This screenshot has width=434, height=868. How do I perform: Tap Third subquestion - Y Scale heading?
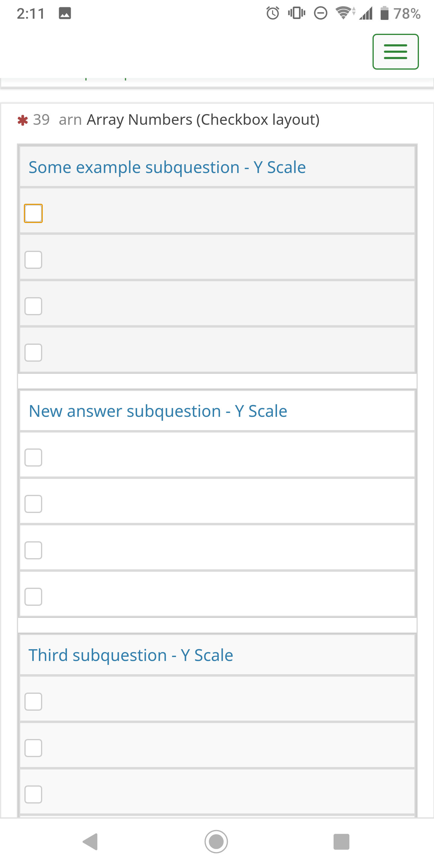(x=131, y=656)
